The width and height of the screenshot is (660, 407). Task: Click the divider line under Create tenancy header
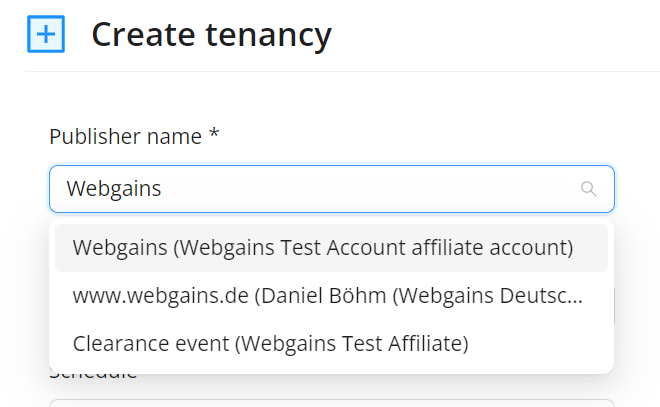pos(341,72)
